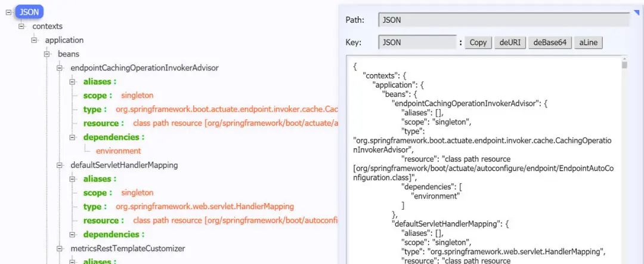Viewport: 644px width, 264px height.
Task: Select endpointCachingOperationInvokerAdvisor in the tree
Action: coord(144,68)
